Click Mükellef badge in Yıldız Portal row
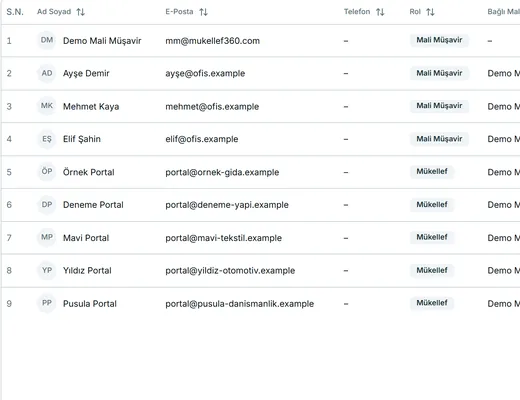Image resolution: width=520 pixels, height=400 pixels. 432,270
